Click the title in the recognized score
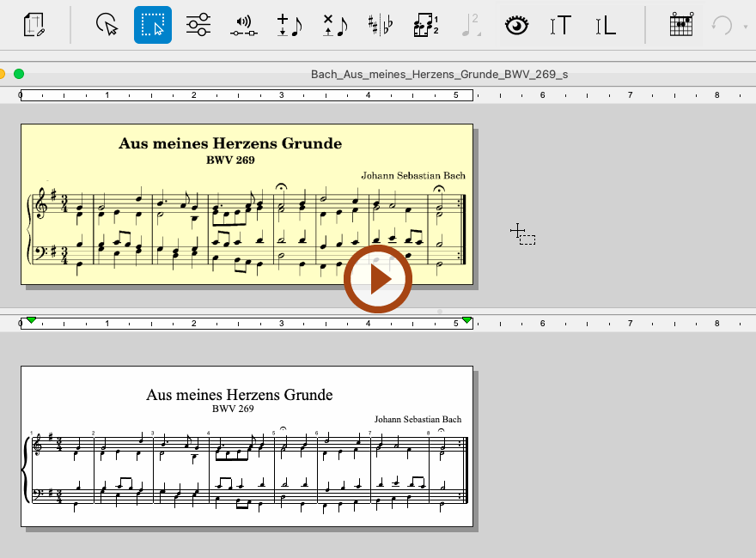 click(239, 395)
